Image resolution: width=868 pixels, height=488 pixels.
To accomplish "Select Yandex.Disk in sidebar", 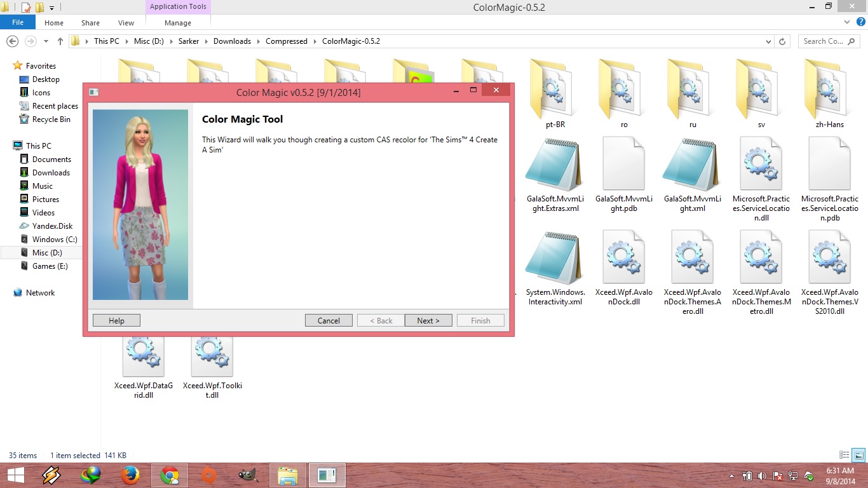I will coord(52,226).
